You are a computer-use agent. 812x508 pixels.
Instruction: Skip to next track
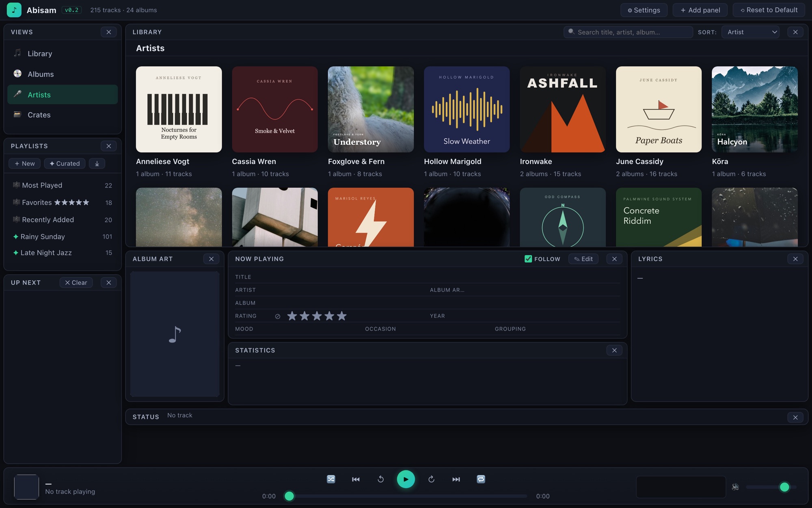coord(456,479)
